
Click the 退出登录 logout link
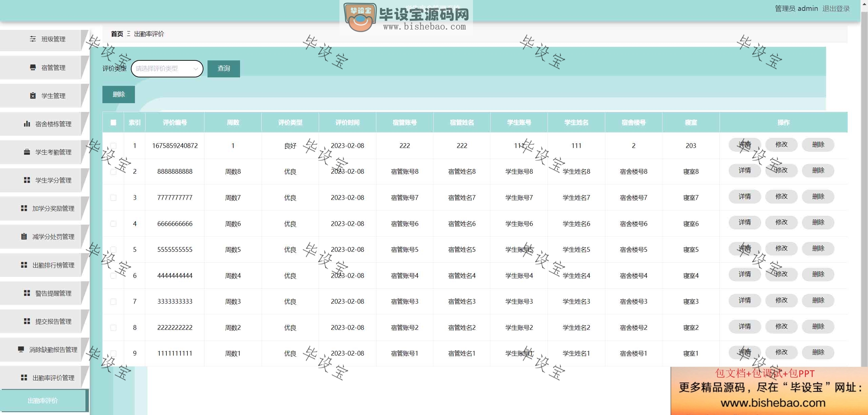tap(836, 8)
